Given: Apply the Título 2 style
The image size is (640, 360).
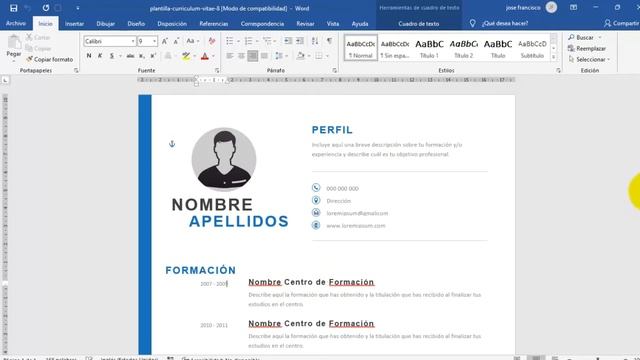Looking at the screenshot, I should coord(464,48).
